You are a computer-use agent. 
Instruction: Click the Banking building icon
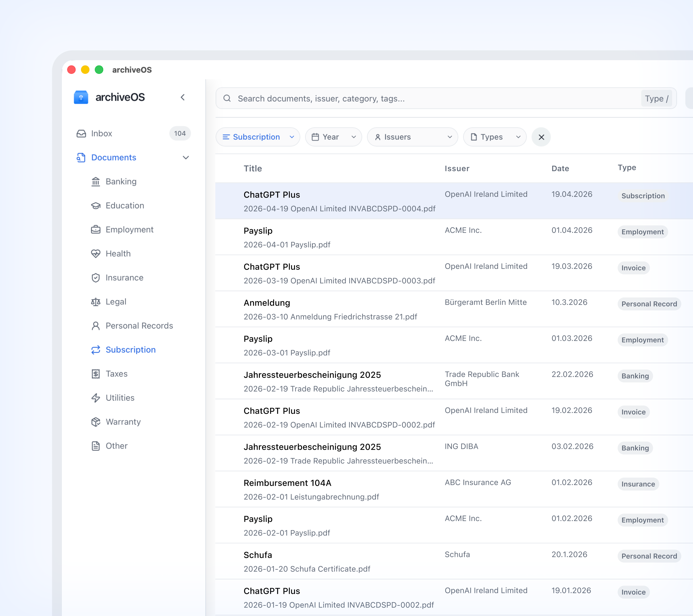click(x=96, y=182)
